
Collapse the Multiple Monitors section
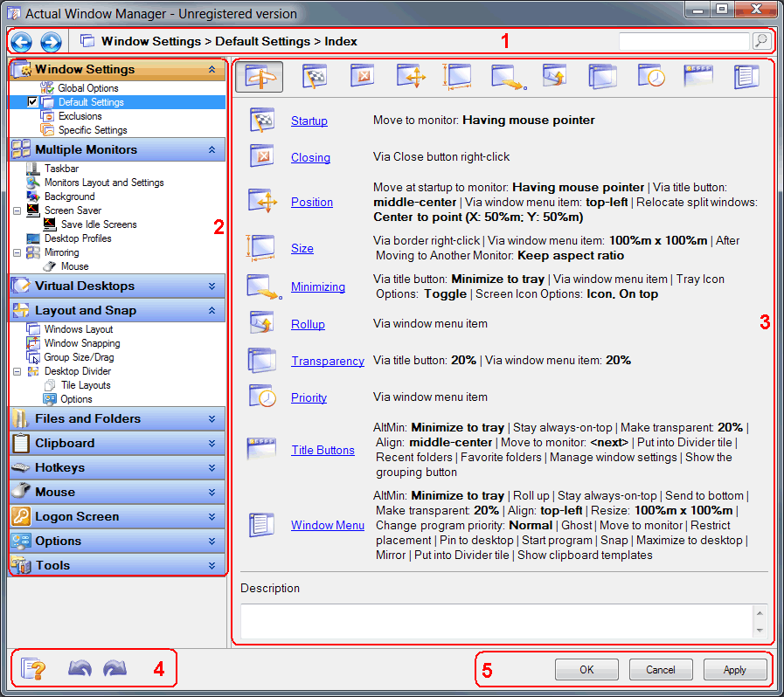click(212, 150)
